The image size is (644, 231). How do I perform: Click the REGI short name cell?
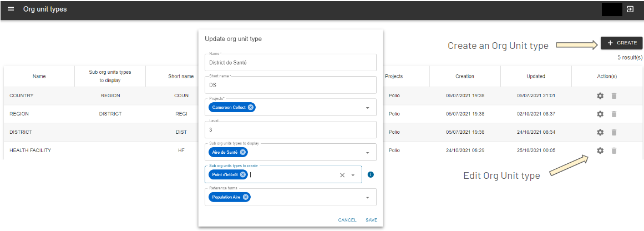point(181,114)
